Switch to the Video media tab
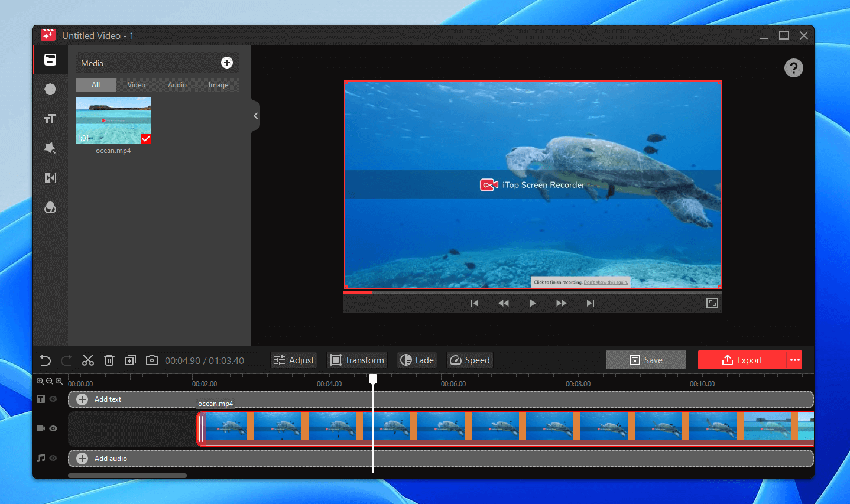The image size is (850, 504). pyautogui.click(x=137, y=85)
